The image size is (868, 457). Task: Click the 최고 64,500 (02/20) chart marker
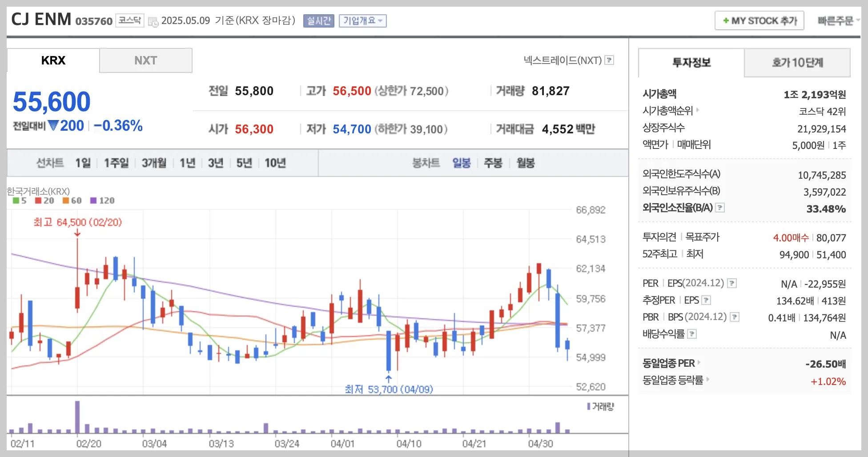pyautogui.click(x=77, y=222)
